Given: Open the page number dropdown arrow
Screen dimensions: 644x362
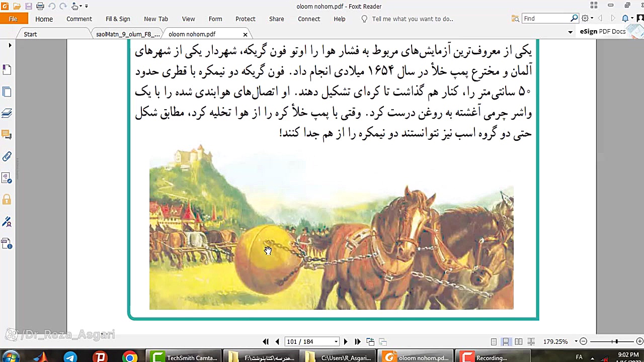Looking at the screenshot, I should 336,341.
